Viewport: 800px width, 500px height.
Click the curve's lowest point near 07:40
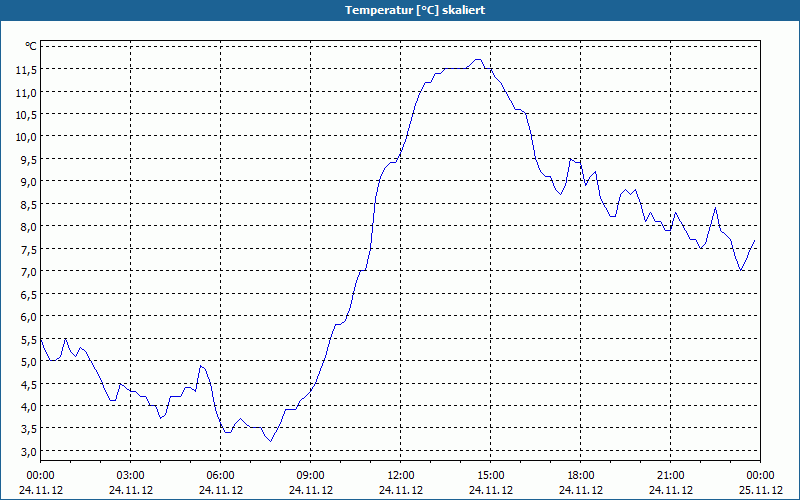click(x=270, y=441)
